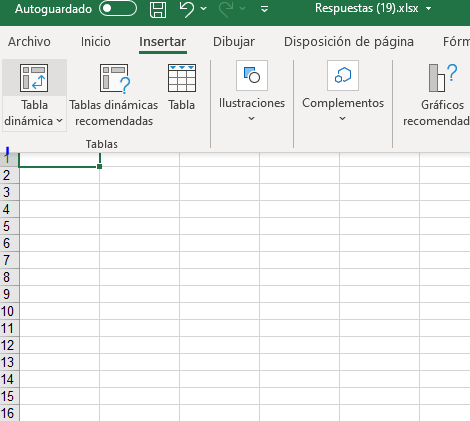
Task: Open the Redo history dropdown arrow
Action: pos(243,9)
